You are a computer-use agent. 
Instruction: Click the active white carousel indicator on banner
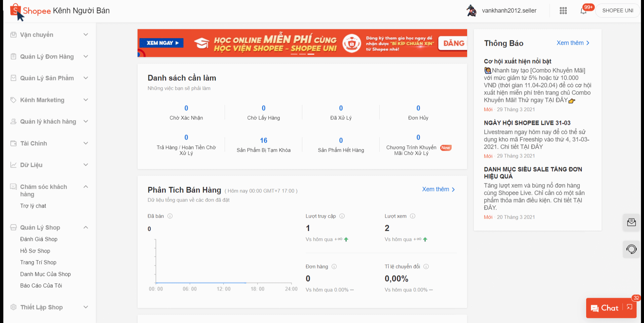[311, 54]
